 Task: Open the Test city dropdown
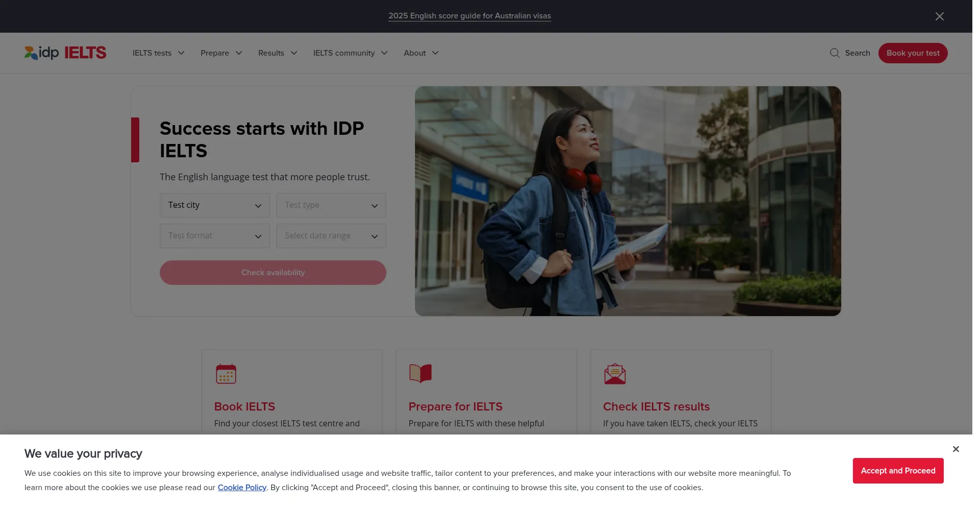(214, 205)
